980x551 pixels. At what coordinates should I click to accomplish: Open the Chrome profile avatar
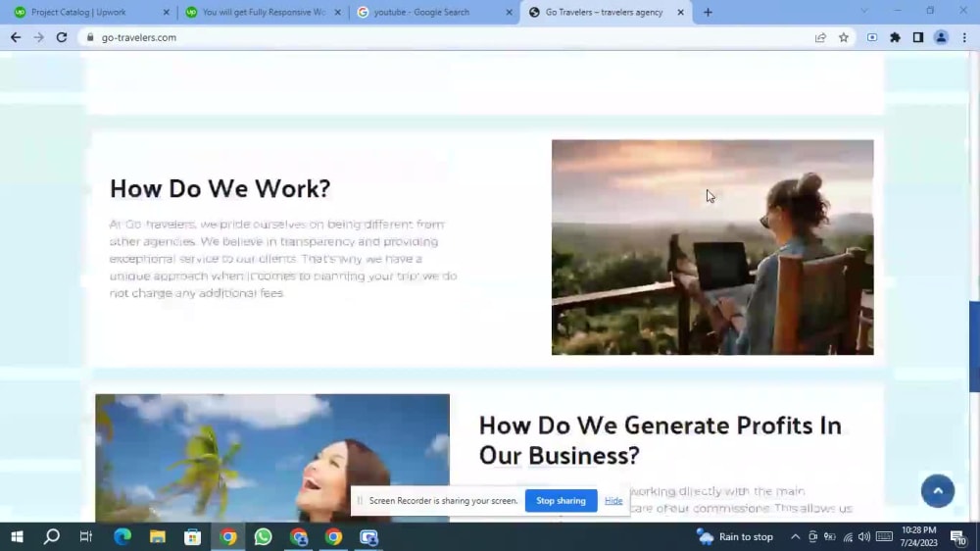coord(941,37)
